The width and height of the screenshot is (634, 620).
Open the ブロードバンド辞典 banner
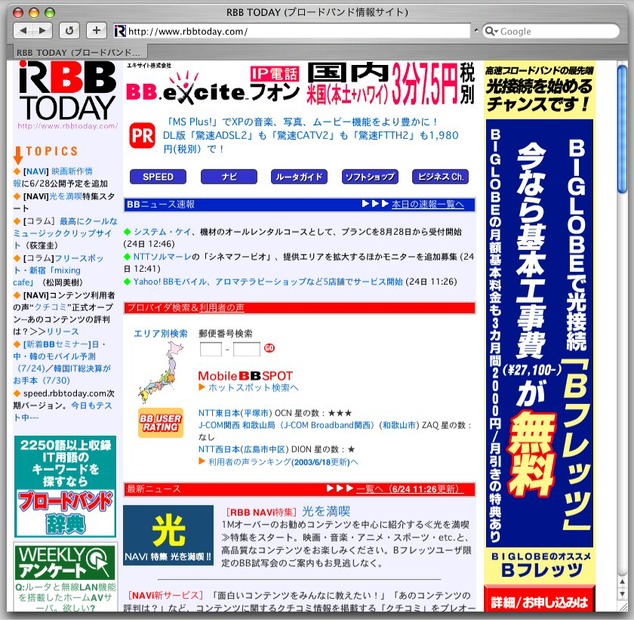(65, 487)
